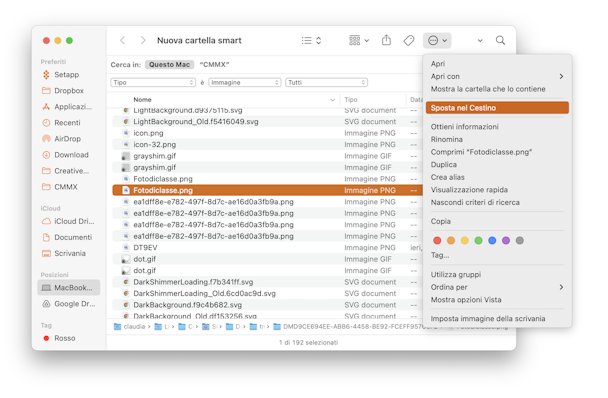Select the icon.png file row
This screenshot has width=608, height=398.
(x=267, y=133)
